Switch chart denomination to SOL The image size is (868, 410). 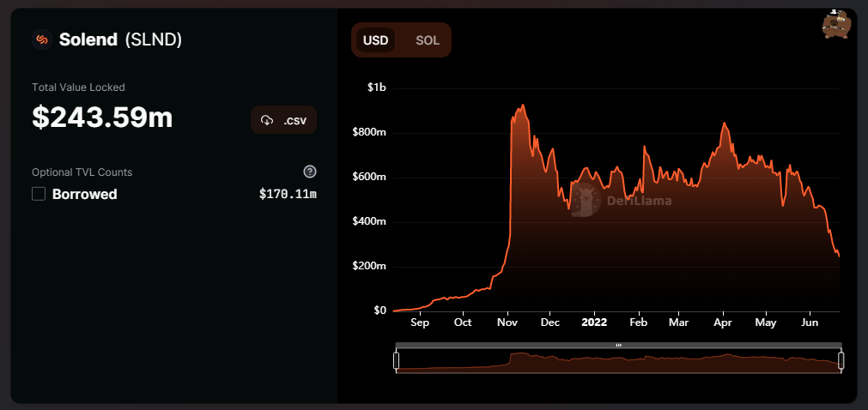(x=428, y=40)
